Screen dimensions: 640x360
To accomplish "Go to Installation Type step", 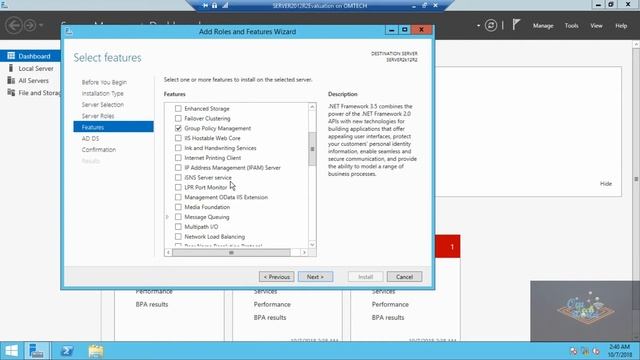I will pyautogui.click(x=102, y=93).
